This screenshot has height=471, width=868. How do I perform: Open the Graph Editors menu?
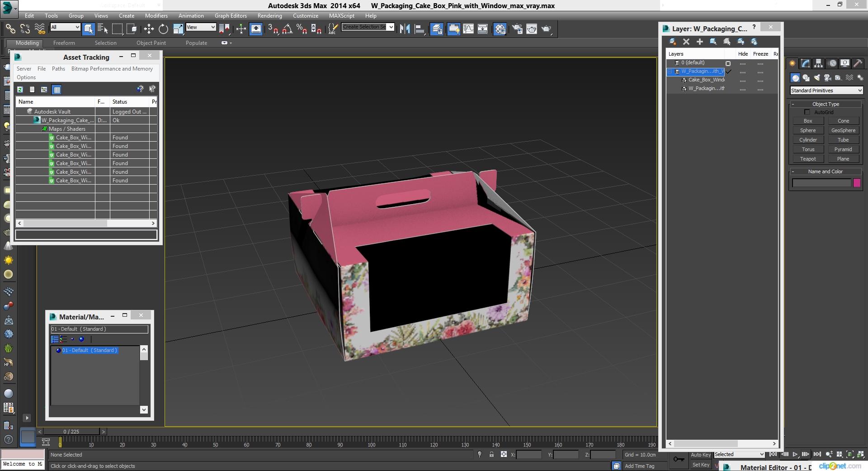pyautogui.click(x=231, y=16)
